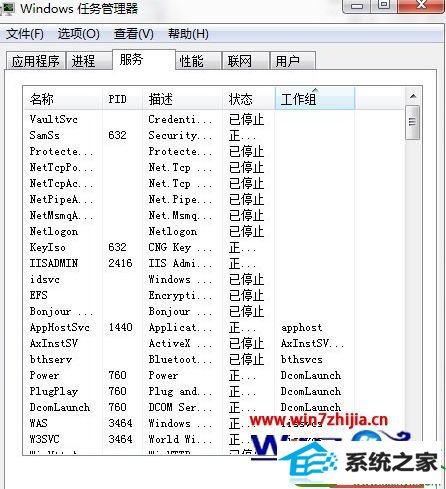Viewport: 446px width, 489px height.
Task: Open the 帮助(H) menu
Action: coord(188,34)
